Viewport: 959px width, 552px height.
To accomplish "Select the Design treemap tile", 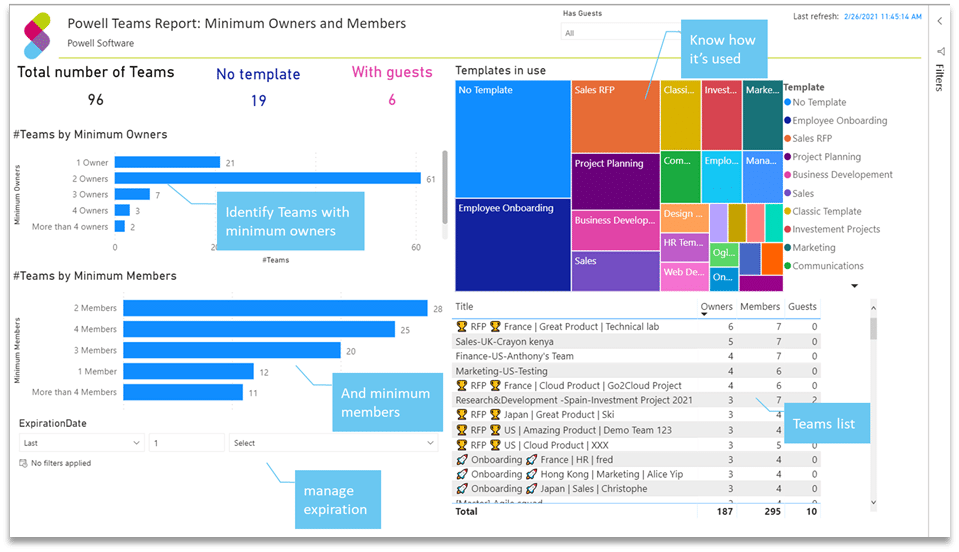I will point(684,218).
